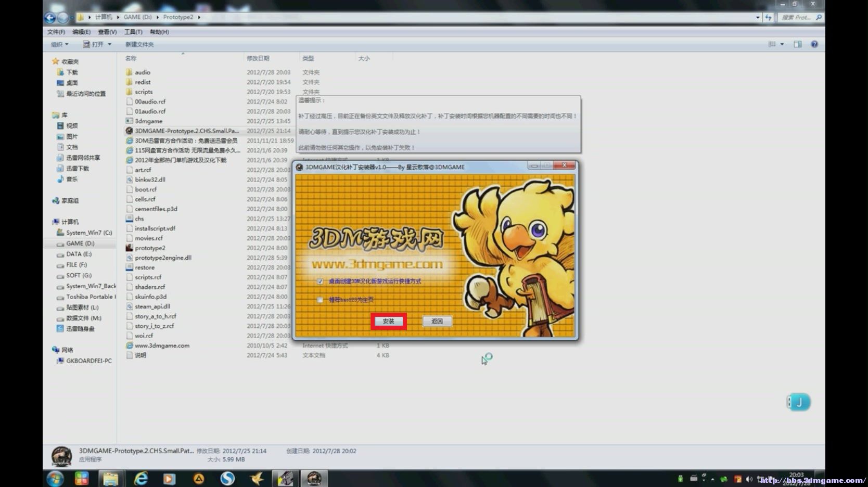Screen dimensions: 868x487
Task: Open 图片 library in sidebar
Action: (x=72, y=136)
